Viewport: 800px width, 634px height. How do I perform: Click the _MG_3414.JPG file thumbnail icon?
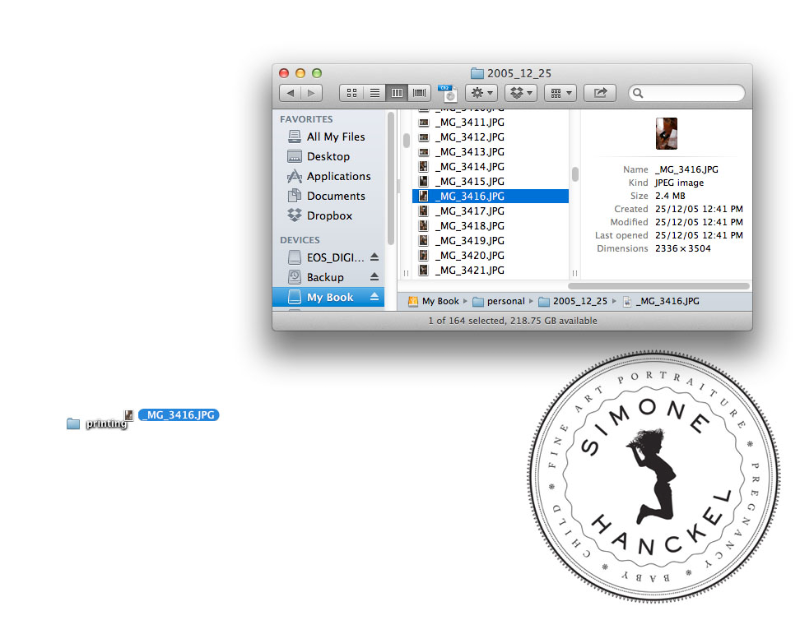pos(423,167)
